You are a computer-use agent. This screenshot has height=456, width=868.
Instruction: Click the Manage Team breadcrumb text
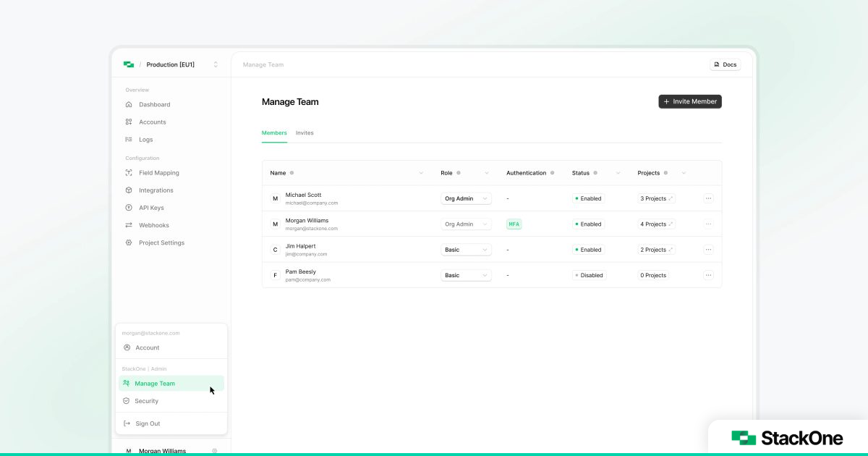coord(263,64)
